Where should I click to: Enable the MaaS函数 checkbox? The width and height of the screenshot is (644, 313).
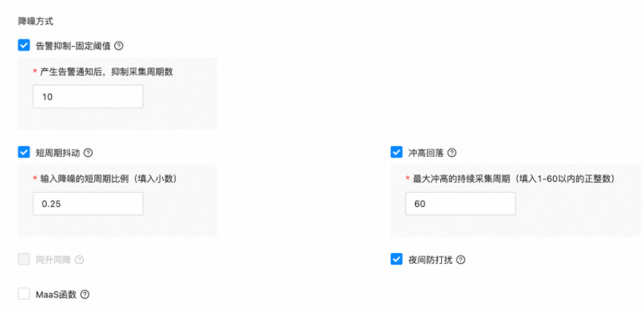point(24,294)
